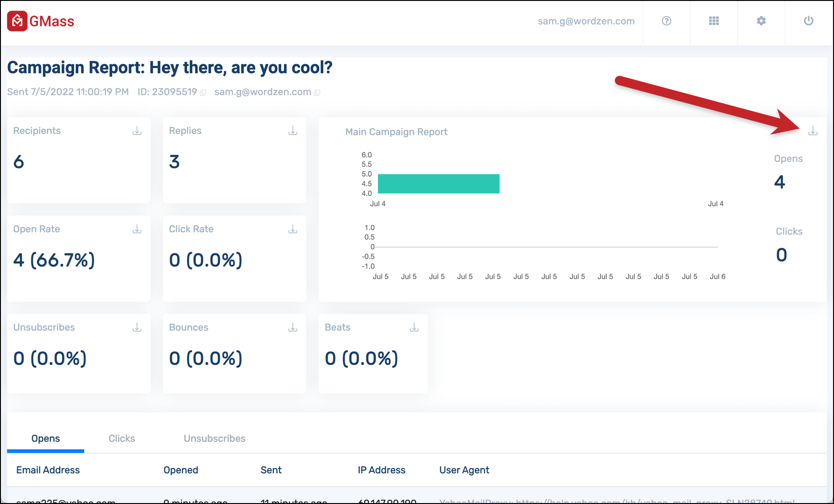Open the settings gear icon
Viewport: 834px width, 504px height.
[x=761, y=21]
